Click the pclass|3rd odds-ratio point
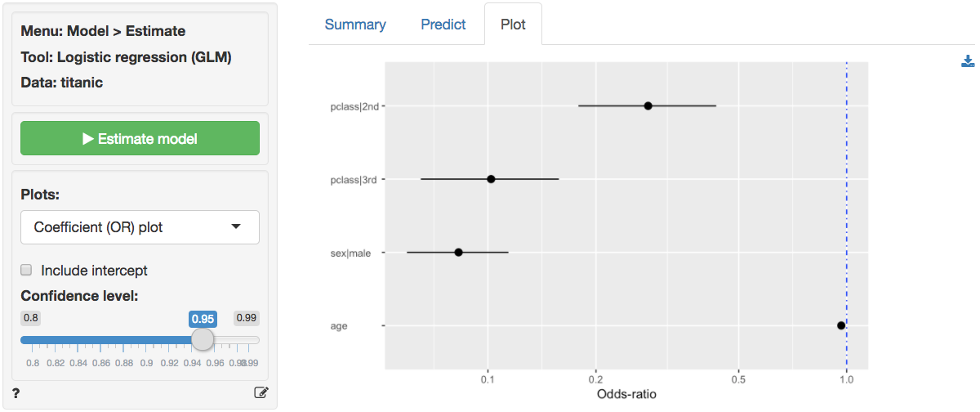Screen dimensions: 980x412 pos(491,179)
